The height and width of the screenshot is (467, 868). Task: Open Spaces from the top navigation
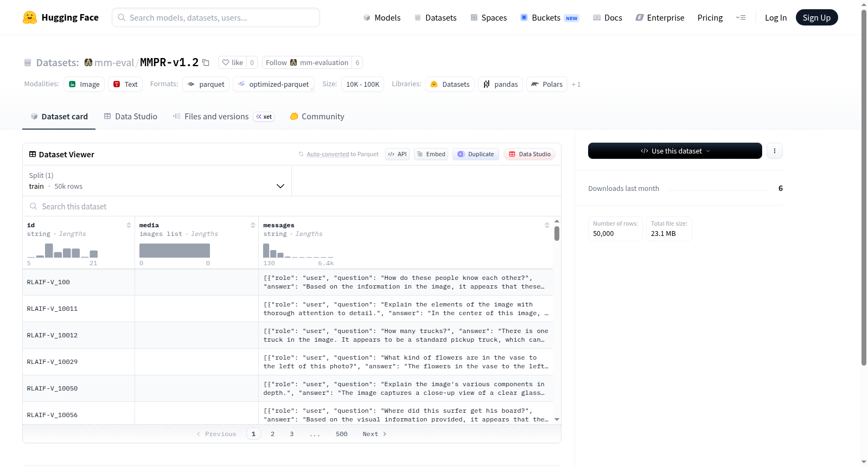[489, 17]
